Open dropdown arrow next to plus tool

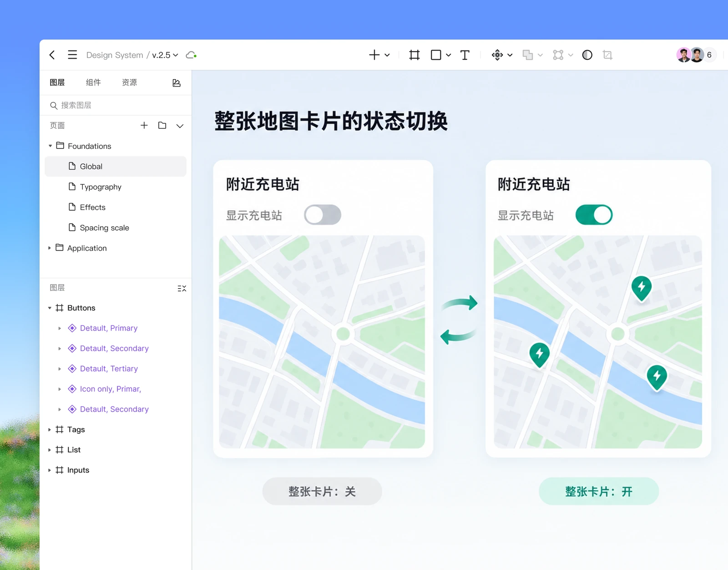(x=387, y=55)
